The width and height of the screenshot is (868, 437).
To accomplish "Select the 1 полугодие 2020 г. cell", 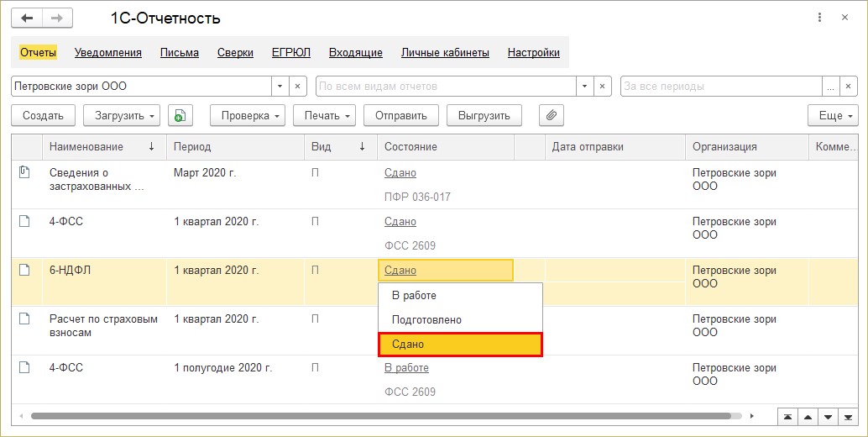I will 235,379.
